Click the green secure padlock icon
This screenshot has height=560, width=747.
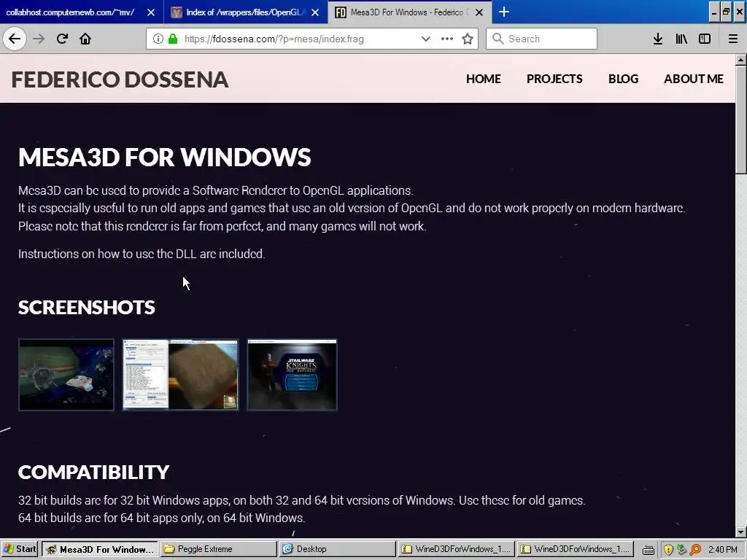173,39
